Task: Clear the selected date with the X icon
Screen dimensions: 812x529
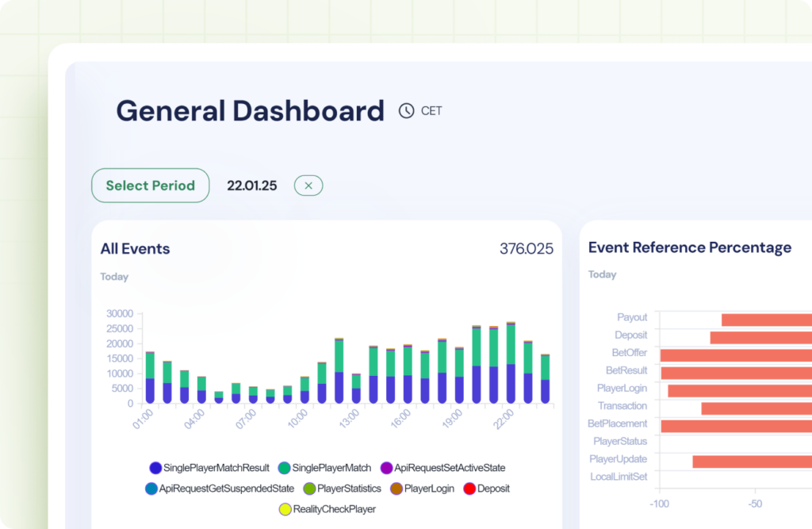Action: tap(308, 186)
